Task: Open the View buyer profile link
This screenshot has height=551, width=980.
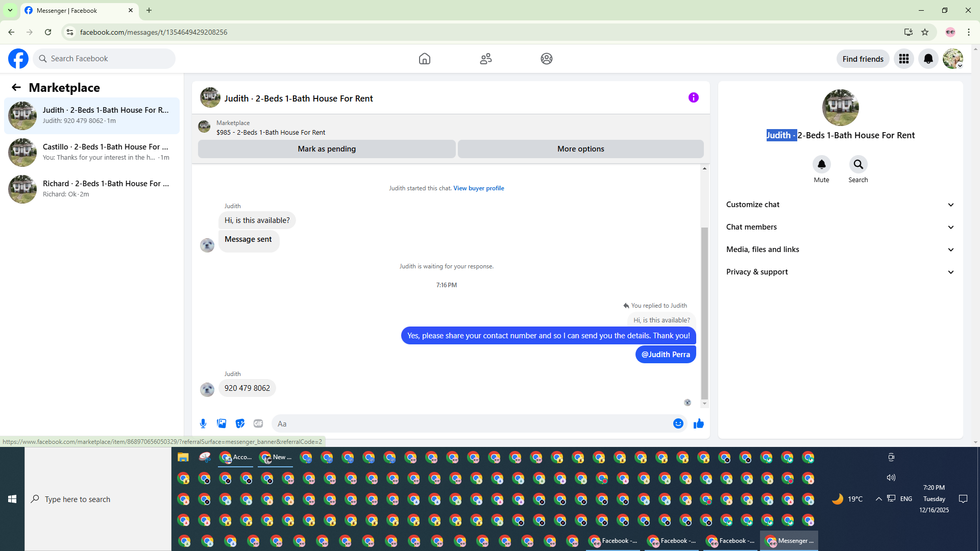Action: [x=478, y=188]
